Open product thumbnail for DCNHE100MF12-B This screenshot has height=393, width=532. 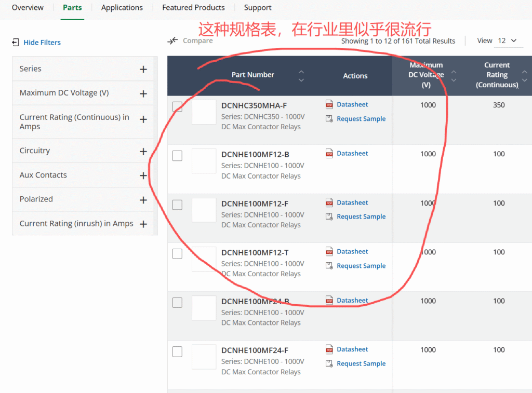[x=204, y=161]
